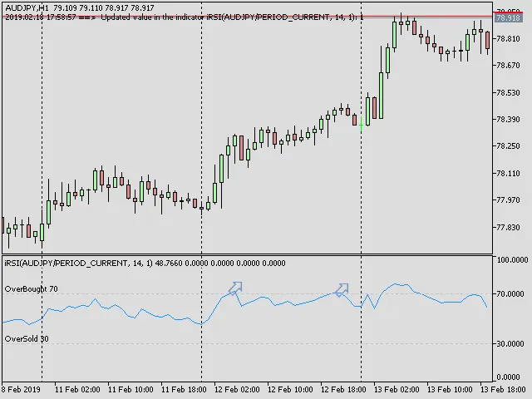Click the 100.0000 RSI scale value

point(511,260)
